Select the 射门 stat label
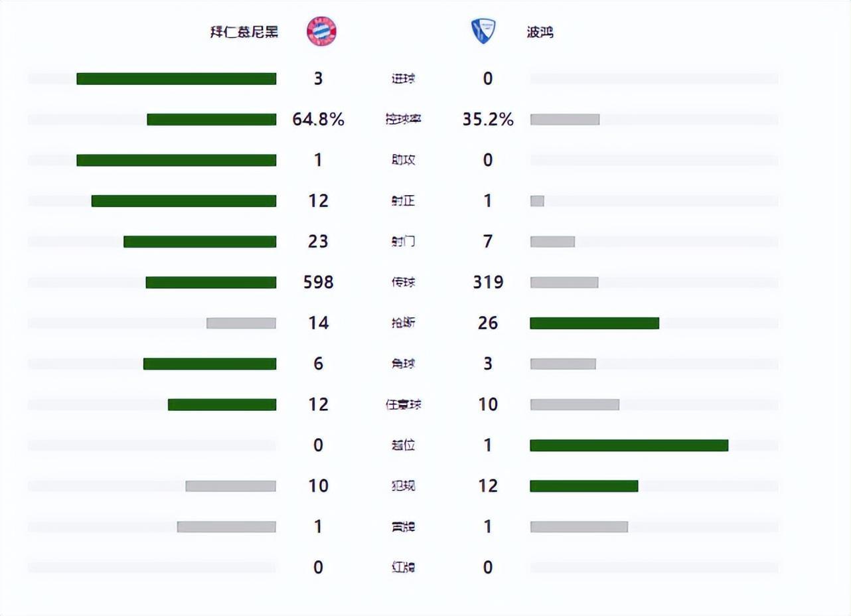 coord(403,242)
